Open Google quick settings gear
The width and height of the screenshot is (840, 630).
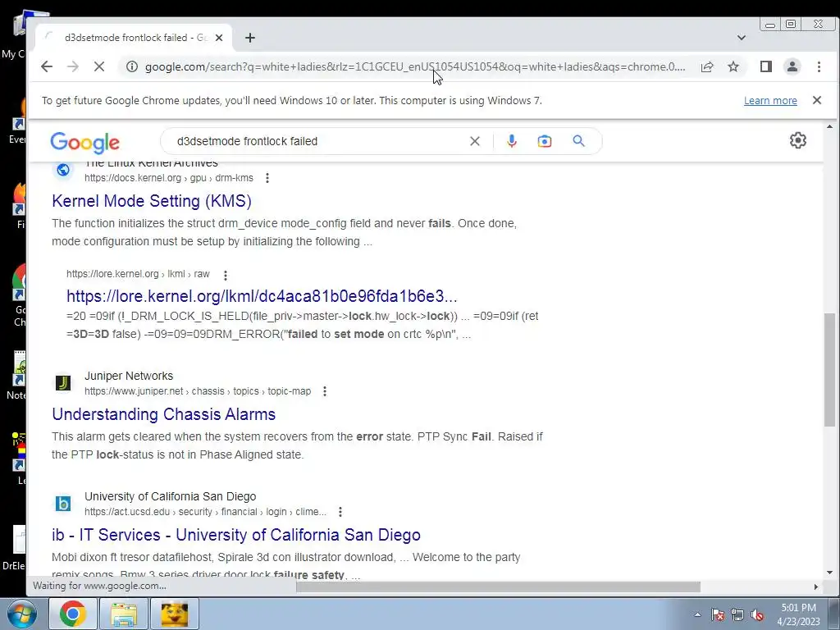pyautogui.click(x=798, y=140)
